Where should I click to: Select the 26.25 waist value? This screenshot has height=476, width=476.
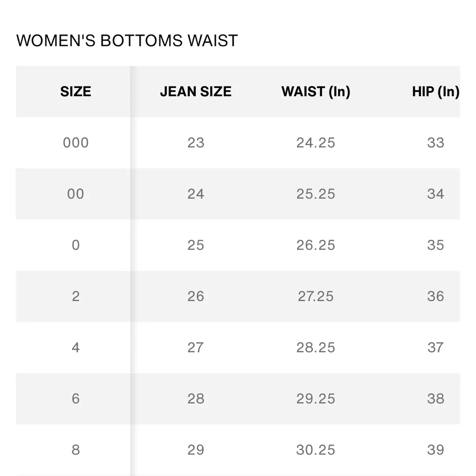pos(316,245)
